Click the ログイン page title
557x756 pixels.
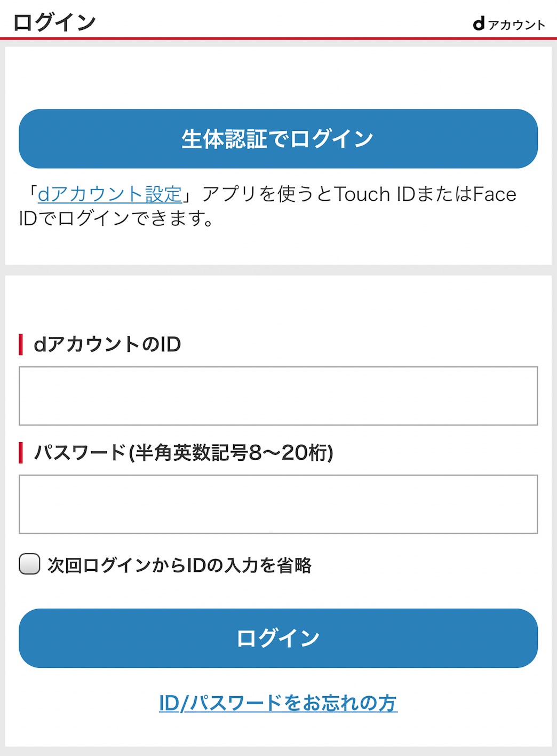coord(54,22)
